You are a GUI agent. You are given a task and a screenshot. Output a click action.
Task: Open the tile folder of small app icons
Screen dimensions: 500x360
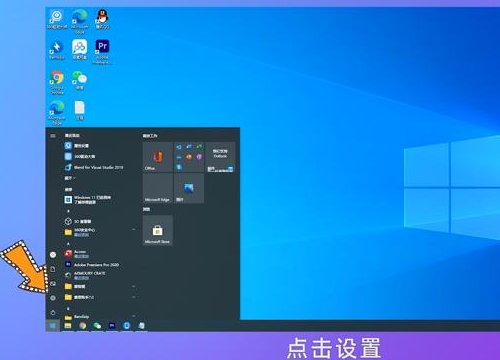pyautogui.click(x=189, y=157)
